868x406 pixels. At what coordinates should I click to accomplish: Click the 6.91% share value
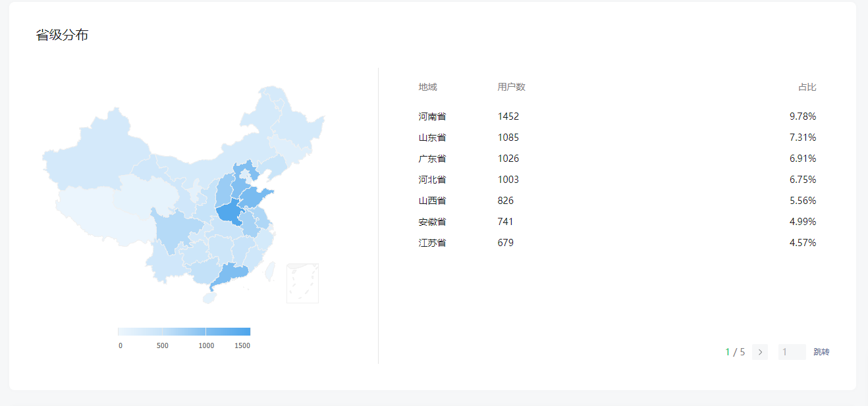point(803,159)
